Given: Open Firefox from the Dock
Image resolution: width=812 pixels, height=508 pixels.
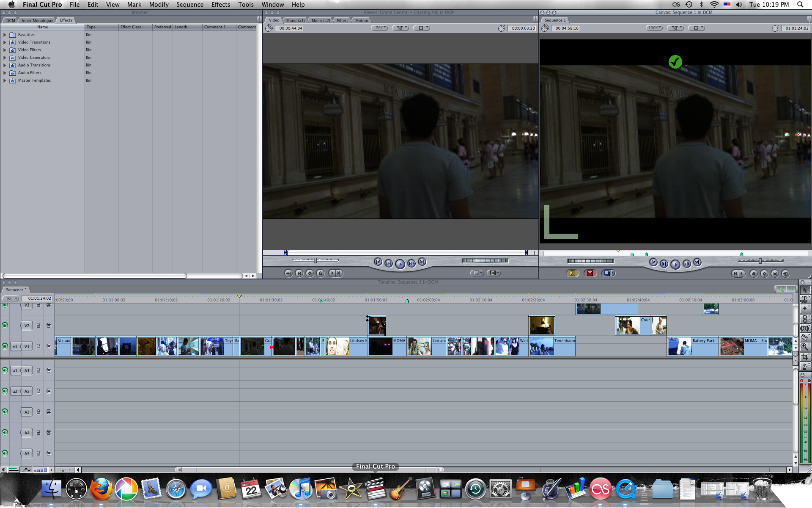Looking at the screenshot, I should click(101, 489).
